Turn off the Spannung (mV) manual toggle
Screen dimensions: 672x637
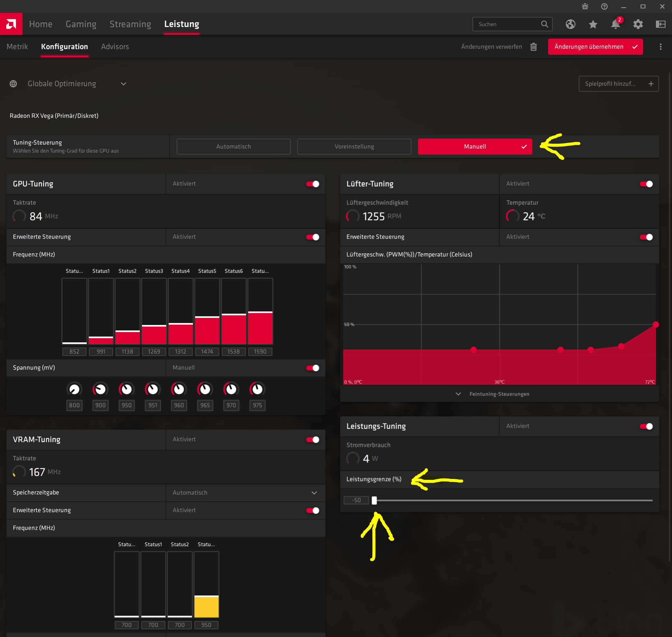point(313,368)
